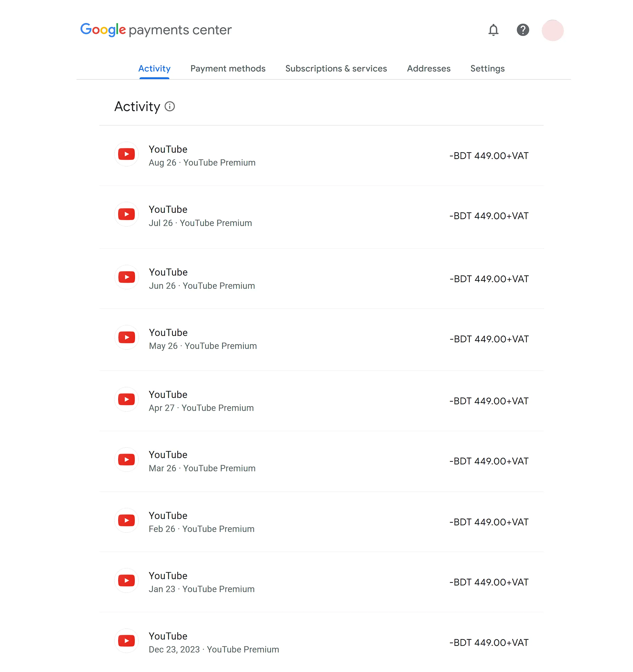Click the -BDT 449.00+VAT amount for Mar 26
The image size is (633, 672).
[489, 460]
